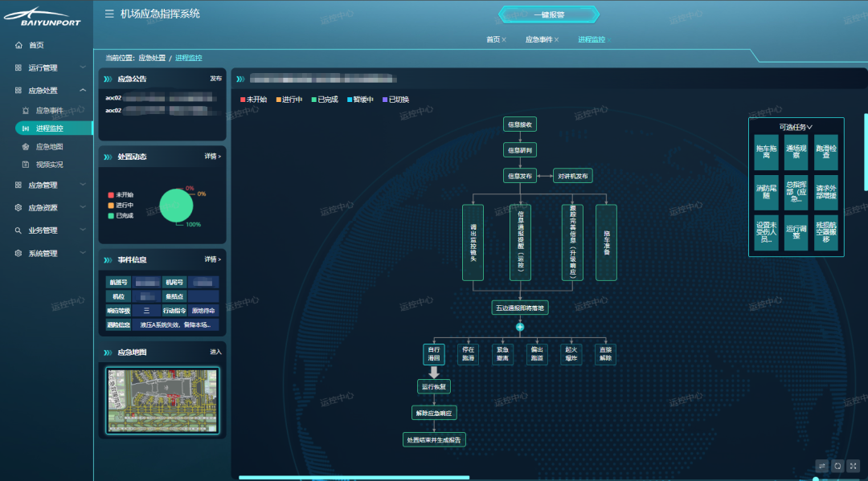Click the fullscreen expand icon at bottom right
This screenshot has width=868, height=481.
[x=853, y=466]
